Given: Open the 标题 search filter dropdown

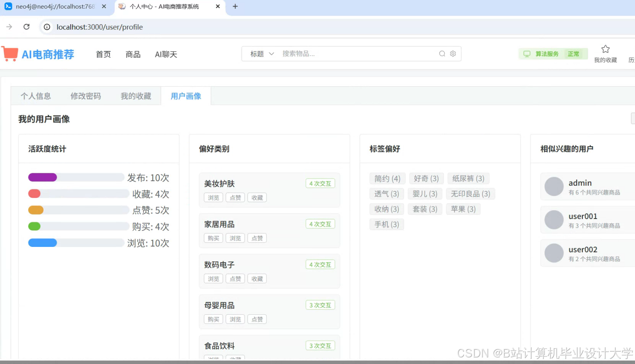Looking at the screenshot, I should pyautogui.click(x=260, y=53).
